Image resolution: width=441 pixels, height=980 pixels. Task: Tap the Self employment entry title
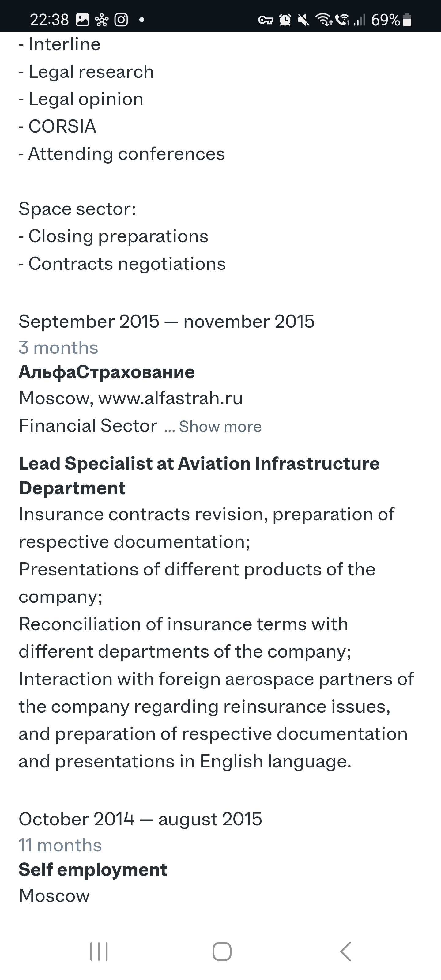93,869
